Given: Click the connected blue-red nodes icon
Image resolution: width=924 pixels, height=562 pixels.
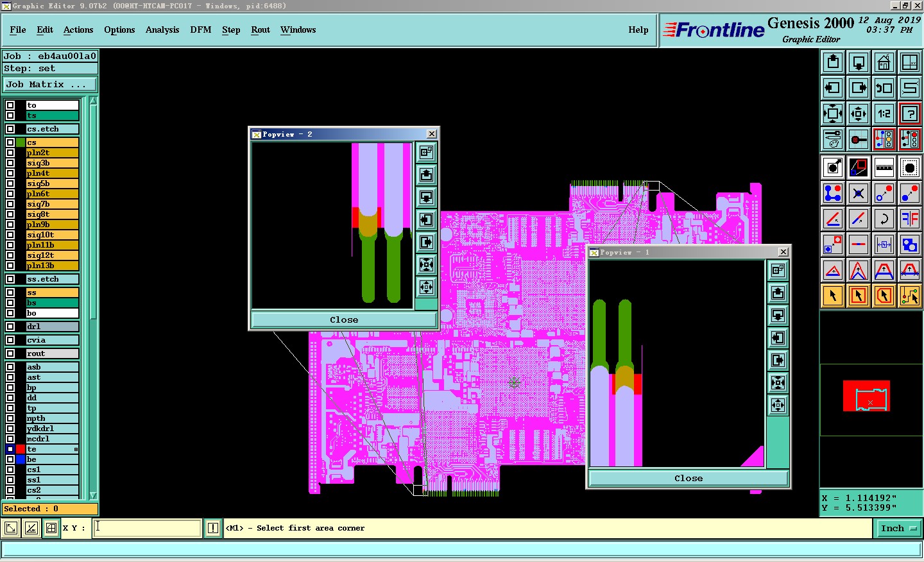Looking at the screenshot, I should (833, 193).
